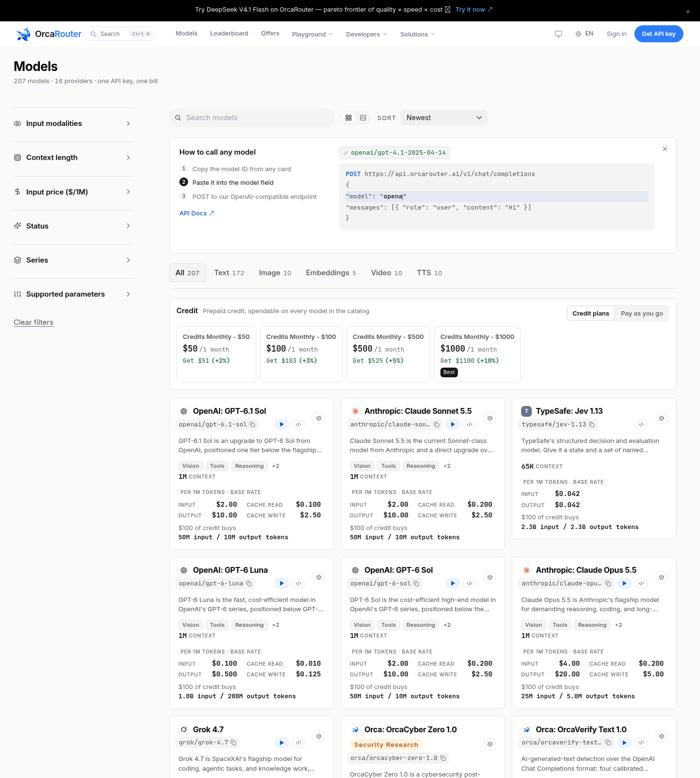The image size is (700, 778).
Task: Open GPT-6.1 Sol in playground
Action: [281, 424]
